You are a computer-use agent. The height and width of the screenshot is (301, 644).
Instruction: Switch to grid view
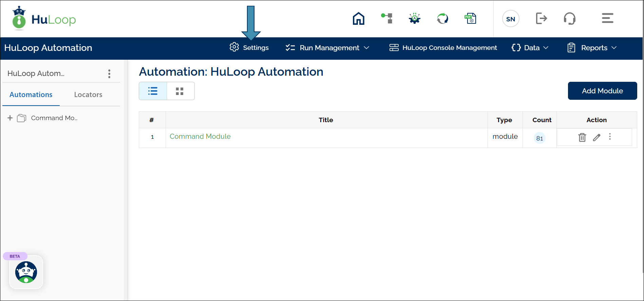pyautogui.click(x=180, y=91)
